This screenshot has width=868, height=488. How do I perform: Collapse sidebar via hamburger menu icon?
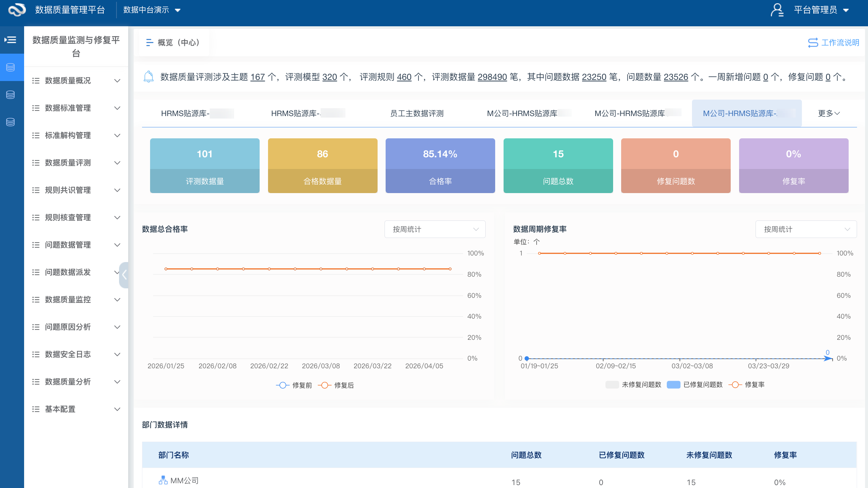(11, 40)
